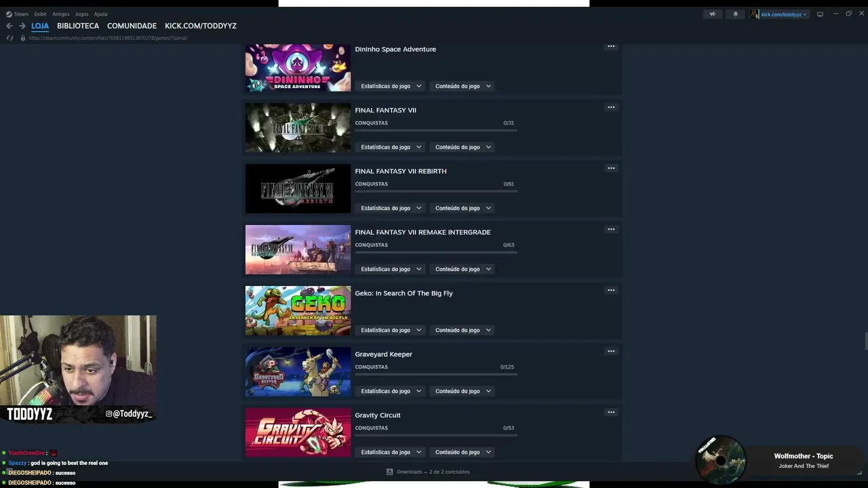Expand Conteúdo do jogo for FF VII REMAKE INTERGRADE
Viewport: 868px width, 488px height.
[463, 269]
